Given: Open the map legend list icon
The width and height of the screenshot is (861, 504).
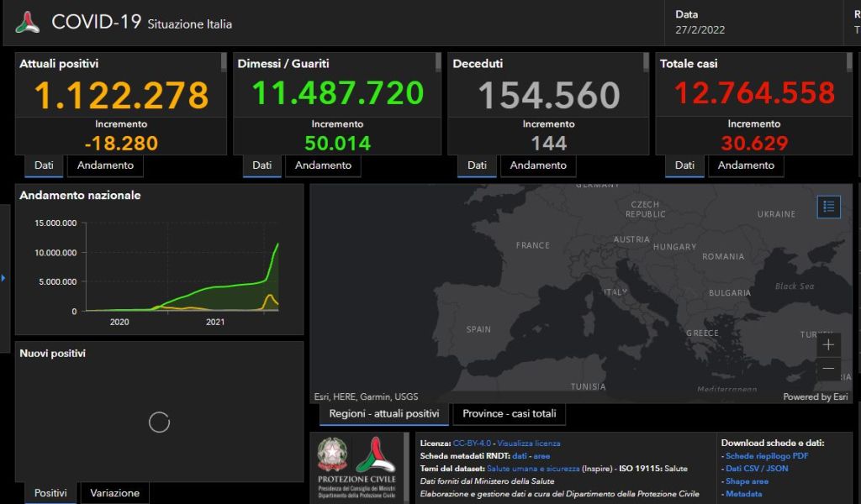Looking at the screenshot, I should (x=828, y=207).
